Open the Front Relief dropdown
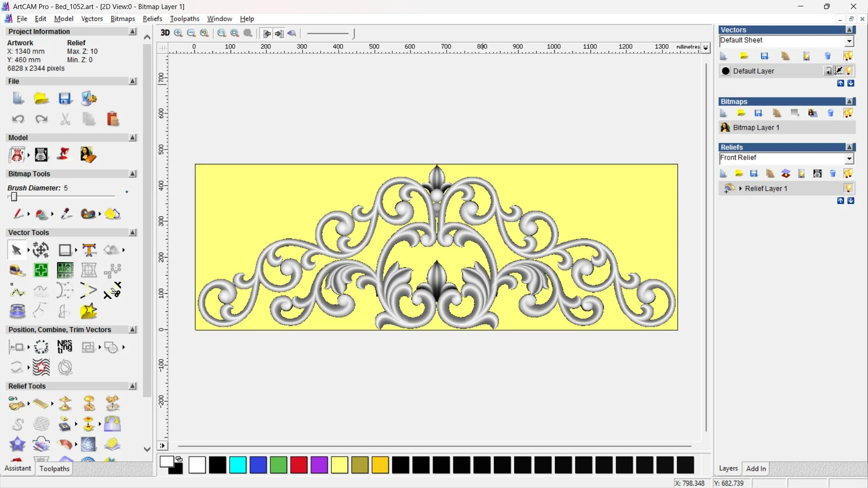This screenshot has height=488, width=868. pyautogui.click(x=849, y=159)
